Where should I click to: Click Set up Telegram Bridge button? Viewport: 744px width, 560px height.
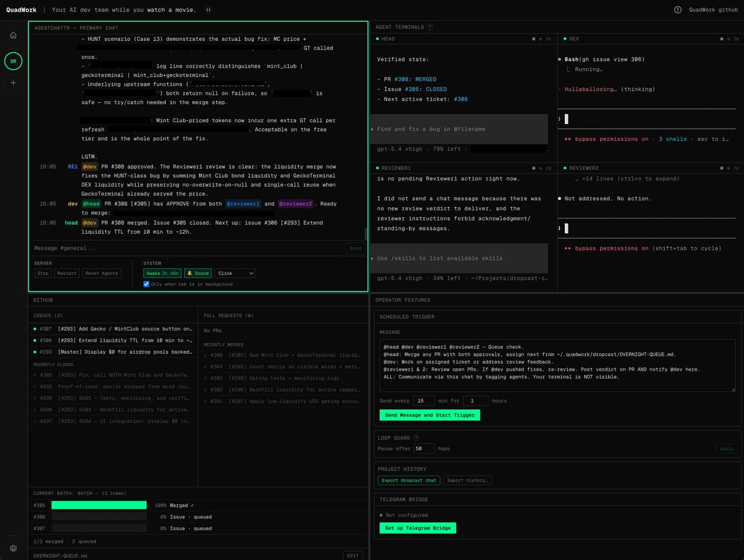pyautogui.click(x=418, y=528)
